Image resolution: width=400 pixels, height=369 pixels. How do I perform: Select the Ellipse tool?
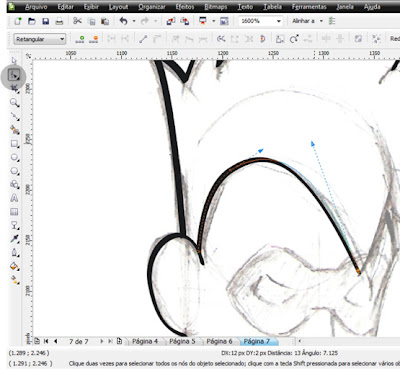(x=14, y=157)
